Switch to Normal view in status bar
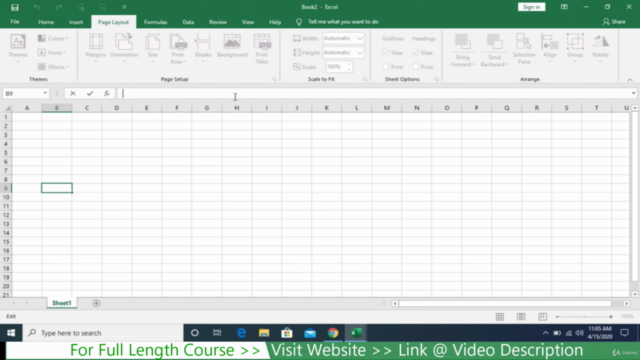The image size is (640, 360). click(500, 317)
